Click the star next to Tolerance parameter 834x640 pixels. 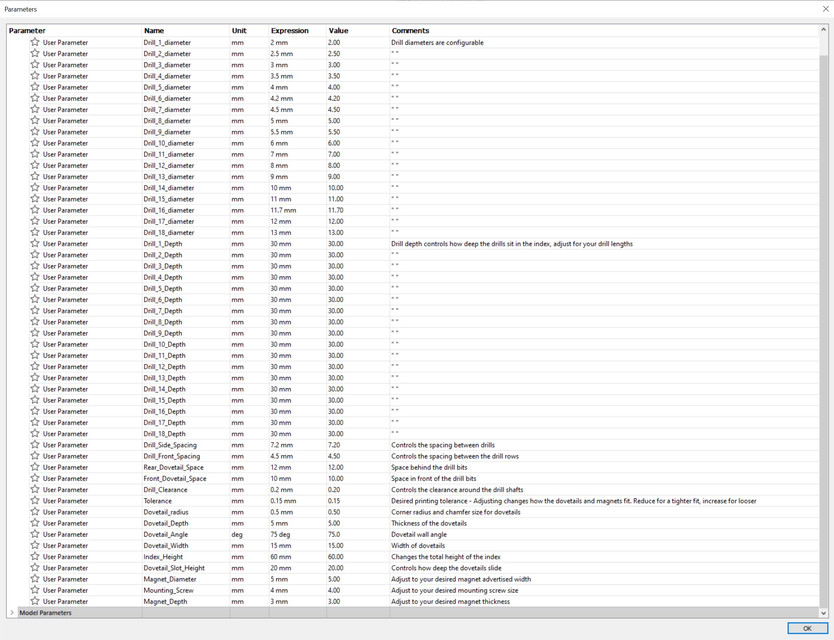[x=35, y=501]
